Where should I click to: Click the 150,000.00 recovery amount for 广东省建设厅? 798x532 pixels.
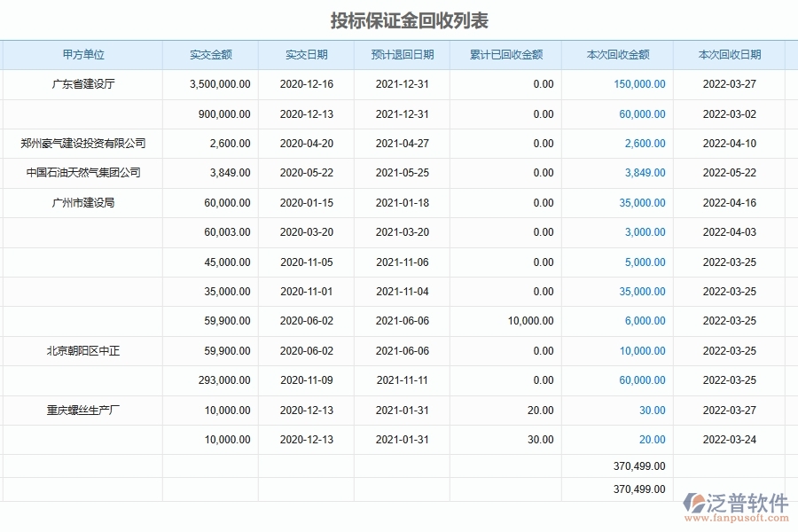[x=641, y=84]
